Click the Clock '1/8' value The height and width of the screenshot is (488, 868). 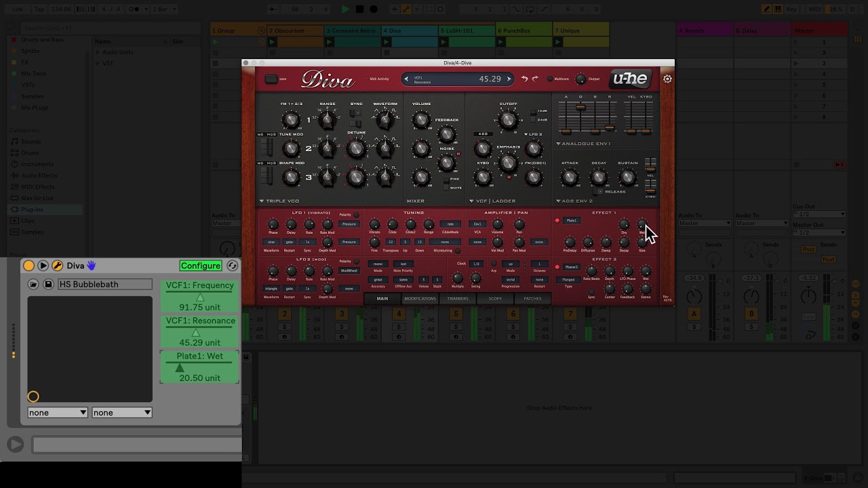476,264
